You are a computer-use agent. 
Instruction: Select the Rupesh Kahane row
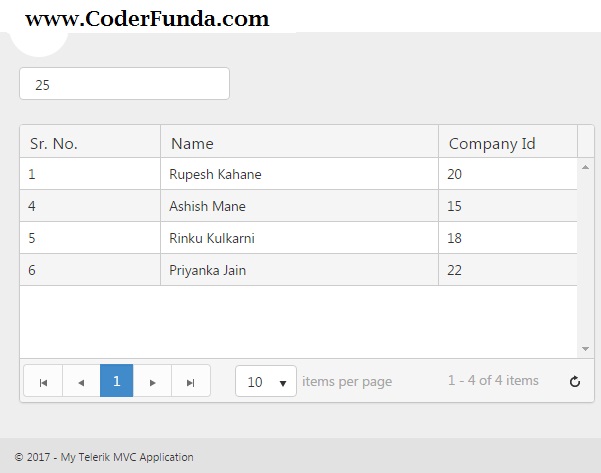[215, 174]
